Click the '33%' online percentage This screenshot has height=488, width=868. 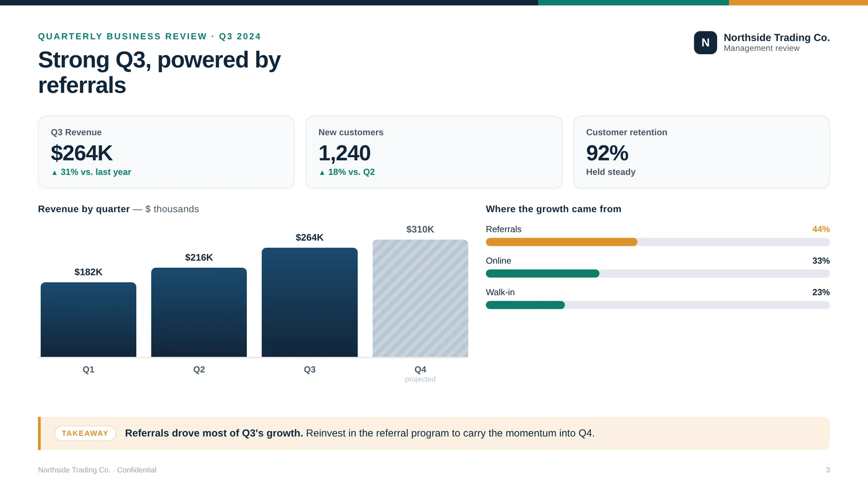click(821, 261)
